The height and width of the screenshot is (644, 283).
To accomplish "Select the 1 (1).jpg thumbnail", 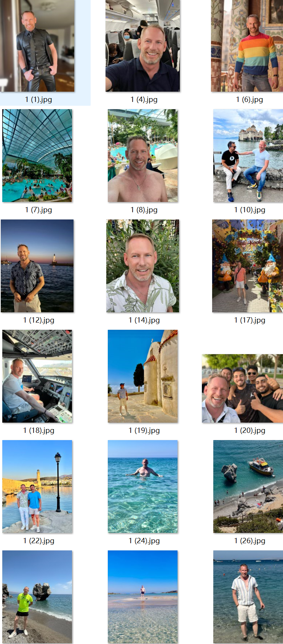I will point(37,46).
